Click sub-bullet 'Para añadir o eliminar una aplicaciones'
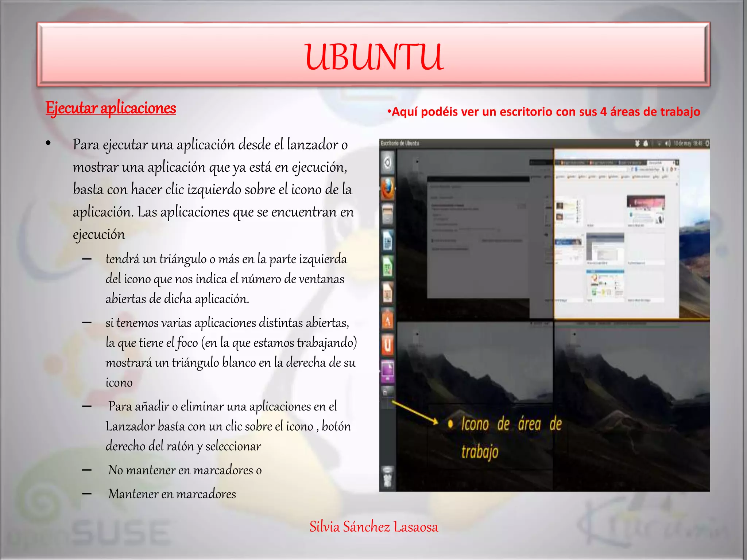747x560 pixels. 228,426
